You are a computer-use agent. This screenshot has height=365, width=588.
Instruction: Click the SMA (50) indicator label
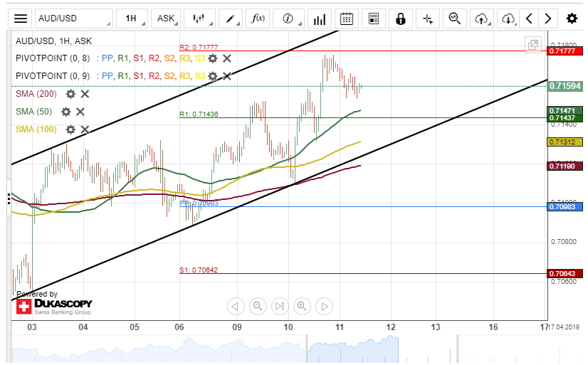[33, 112]
